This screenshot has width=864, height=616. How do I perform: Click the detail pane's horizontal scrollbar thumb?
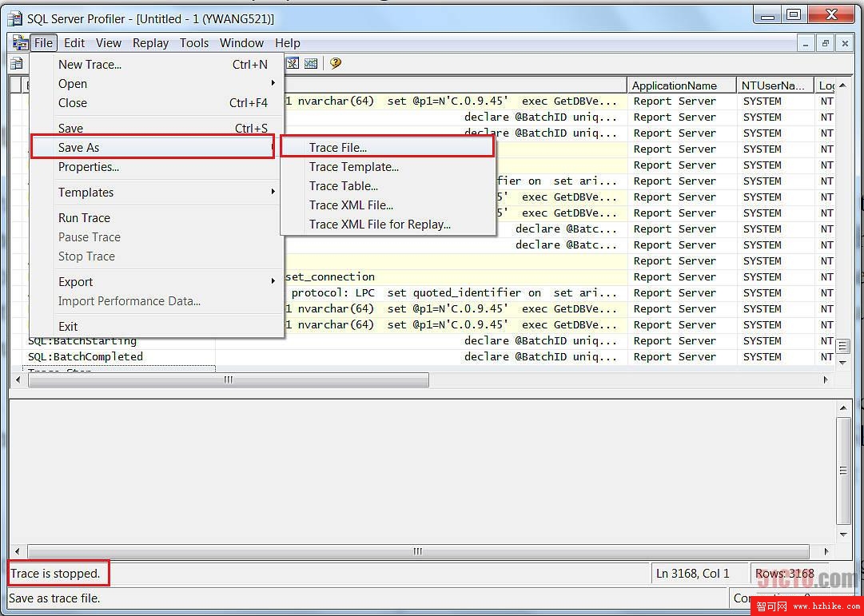coord(418,551)
